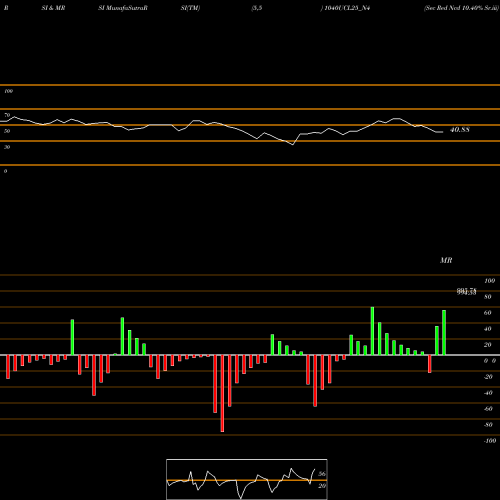Image resolution: width=500 pixels, height=500 pixels.
Task: Click the MR axis label 40
Action: pyautogui.click(x=488, y=329)
